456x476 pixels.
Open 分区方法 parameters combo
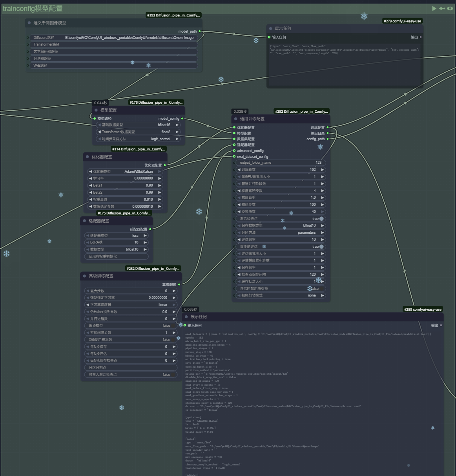(x=281, y=233)
